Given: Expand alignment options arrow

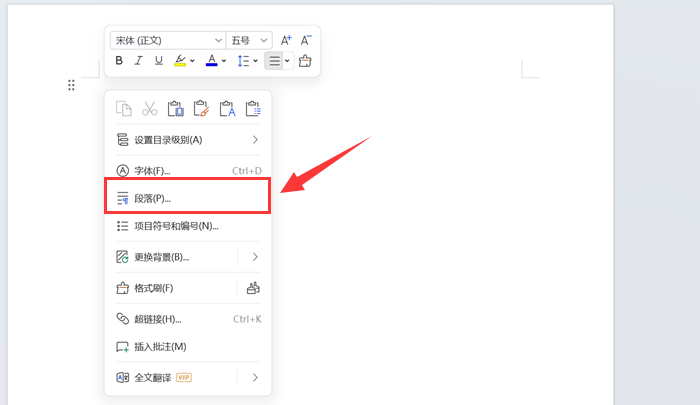Looking at the screenshot, I should [x=287, y=61].
